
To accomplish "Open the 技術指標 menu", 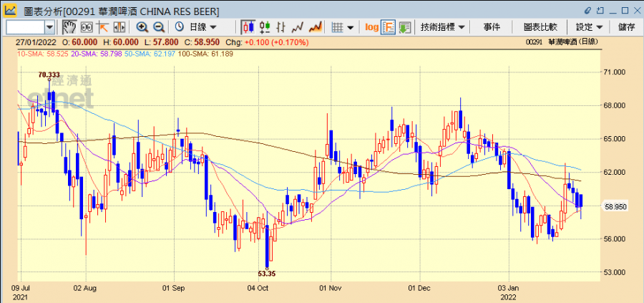I will pyautogui.click(x=443, y=27).
